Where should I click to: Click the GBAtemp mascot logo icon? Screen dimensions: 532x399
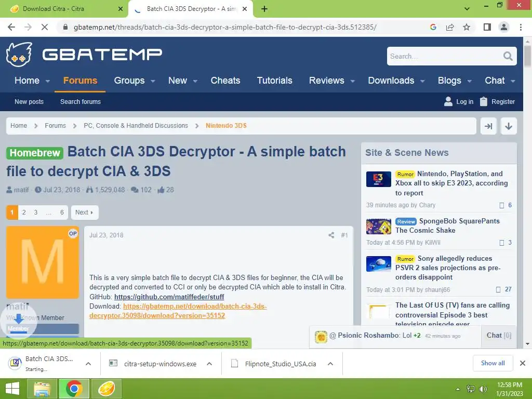pos(19,54)
